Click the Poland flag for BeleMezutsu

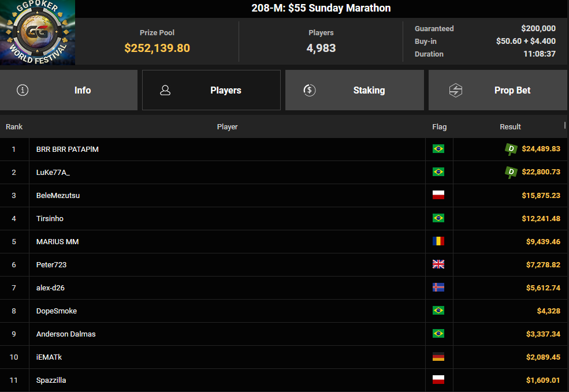[438, 195]
